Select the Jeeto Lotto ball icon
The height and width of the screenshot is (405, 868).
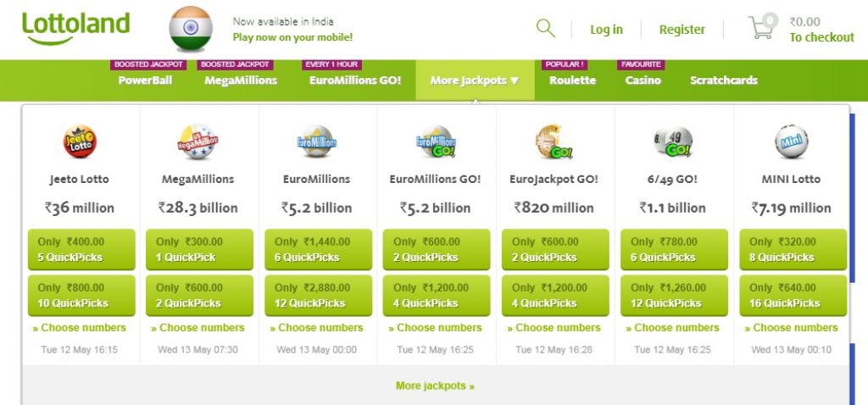click(80, 141)
